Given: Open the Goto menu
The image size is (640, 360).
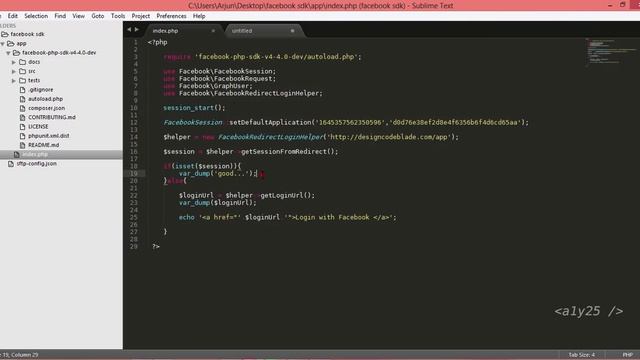Looking at the screenshot, I should pyautogui.click(x=98, y=16).
